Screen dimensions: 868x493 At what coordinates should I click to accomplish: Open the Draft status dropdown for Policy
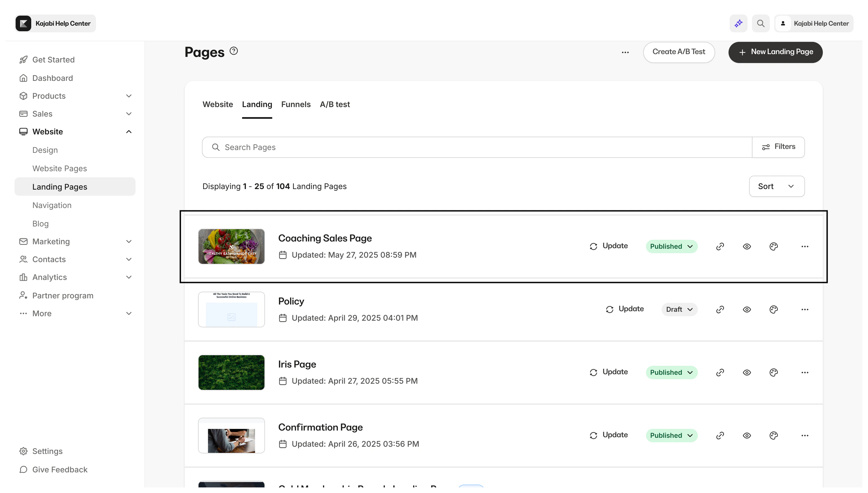pyautogui.click(x=679, y=309)
